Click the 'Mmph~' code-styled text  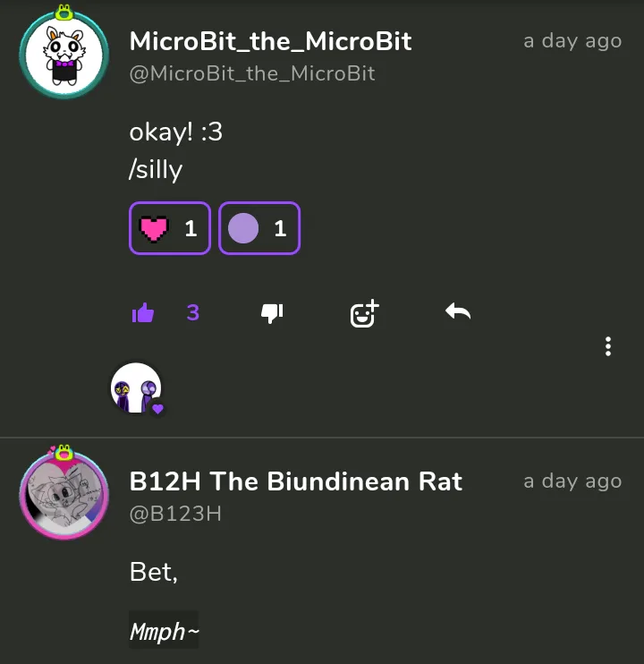[x=164, y=632]
